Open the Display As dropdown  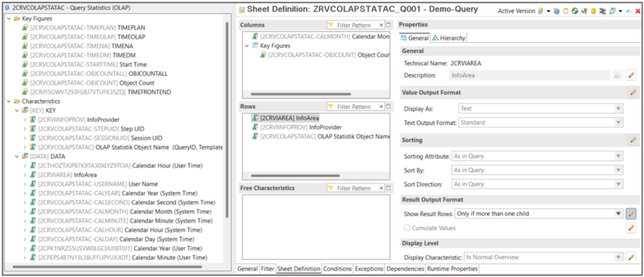pos(619,109)
